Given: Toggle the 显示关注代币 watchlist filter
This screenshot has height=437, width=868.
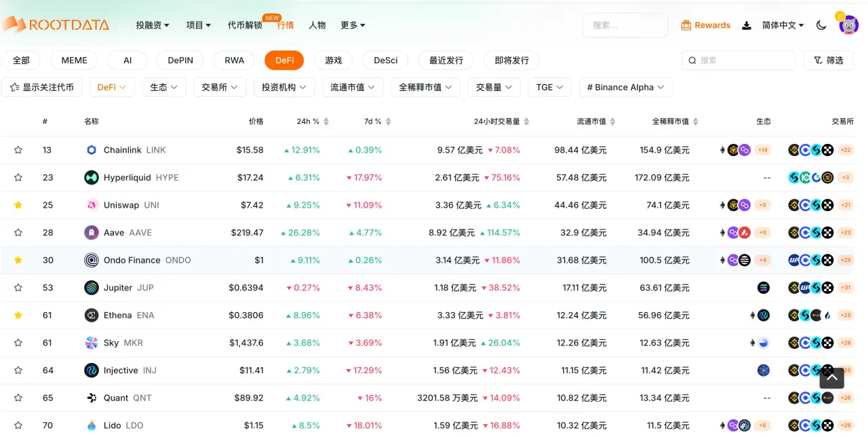Looking at the screenshot, I should coord(42,88).
